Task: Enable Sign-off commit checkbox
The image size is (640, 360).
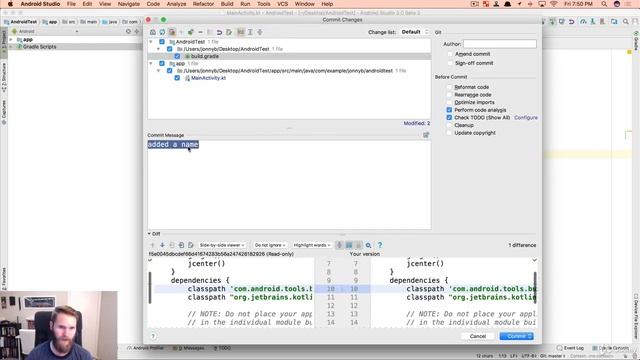Action: (x=450, y=63)
